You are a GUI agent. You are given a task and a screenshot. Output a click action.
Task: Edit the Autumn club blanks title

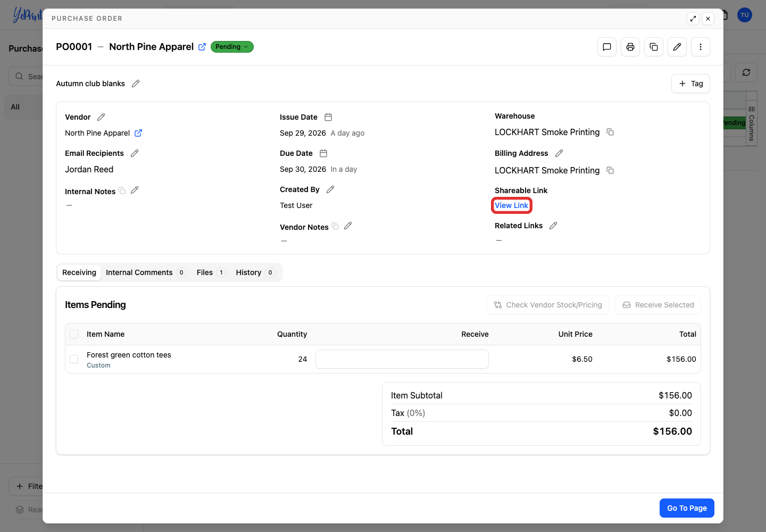(x=136, y=84)
